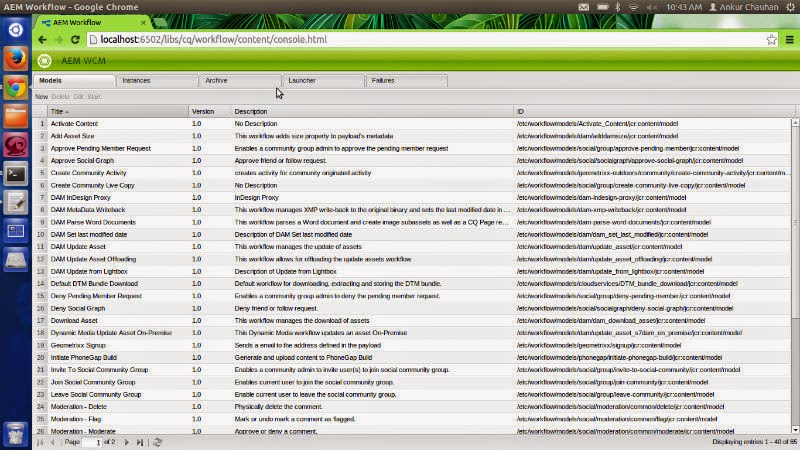Go to first page in pager
Viewport: 800px width, 450px height.
(x=40, y=442)
